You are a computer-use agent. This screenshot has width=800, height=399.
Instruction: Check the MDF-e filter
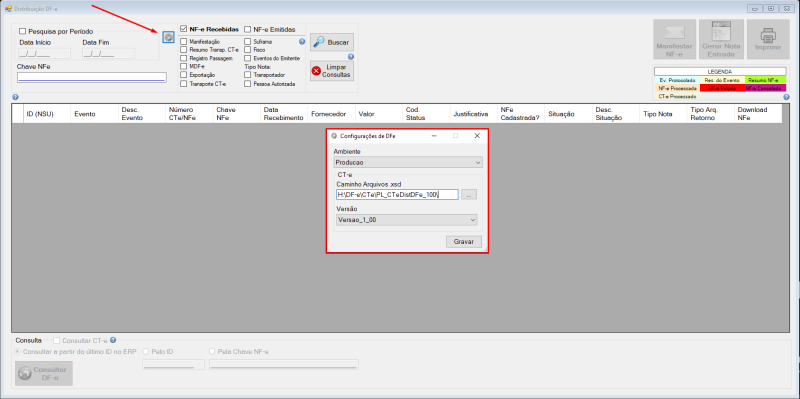click(184, 66)
